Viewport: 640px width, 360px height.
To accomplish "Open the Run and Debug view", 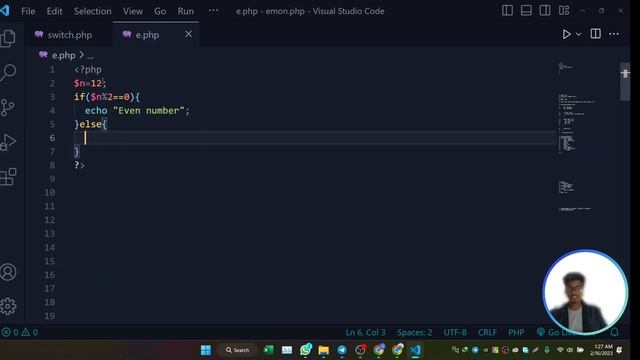I will 8,142.
